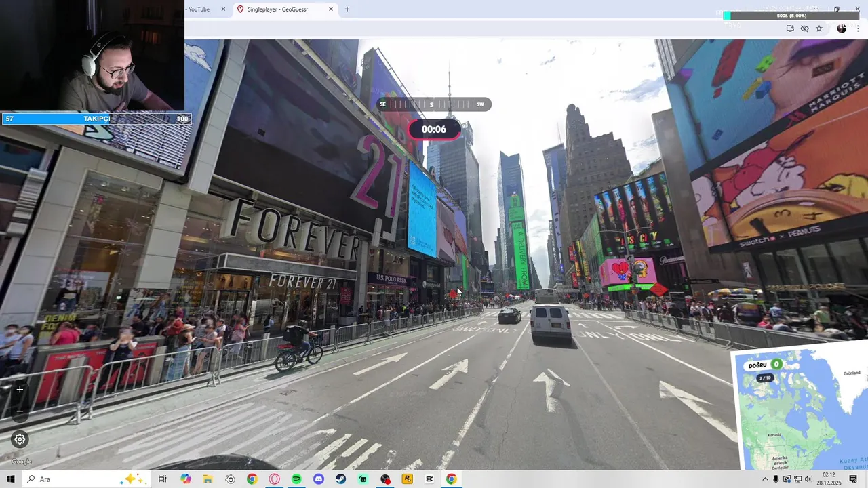Open Discord from the taskbar

[319, 479]
